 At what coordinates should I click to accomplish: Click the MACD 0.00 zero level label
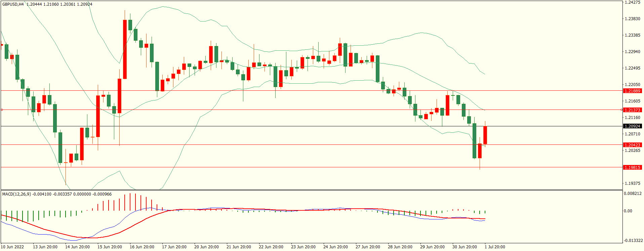(x=628, y=211)
